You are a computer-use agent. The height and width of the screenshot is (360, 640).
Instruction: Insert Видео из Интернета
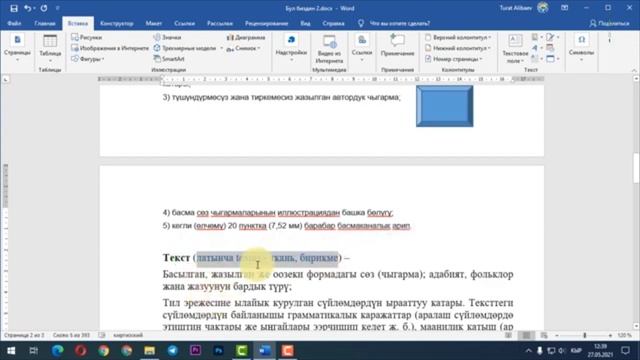329,49
